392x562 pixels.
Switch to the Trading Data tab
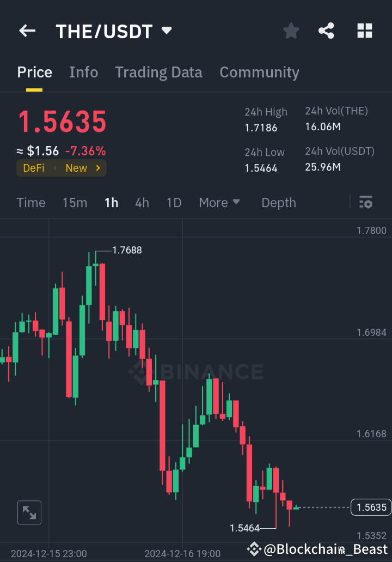158,72
